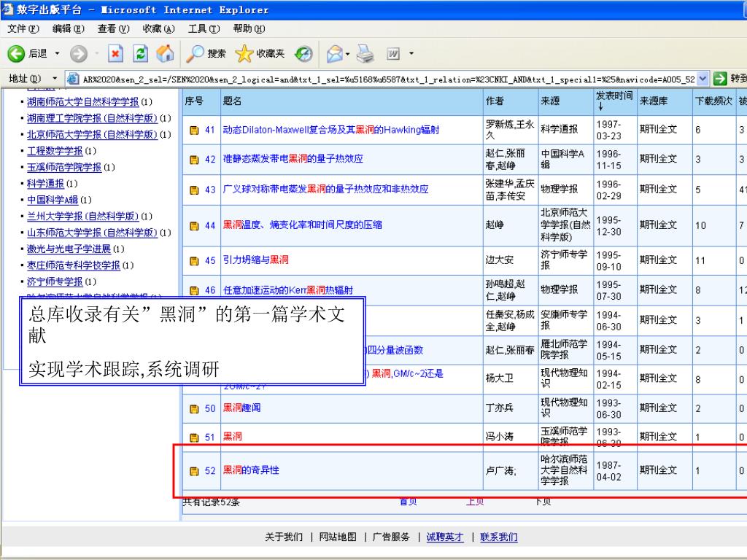Open 枣庄师范专科学校学报 sidebar link
The image size is (747, 560).
click(x=74, y=265)
